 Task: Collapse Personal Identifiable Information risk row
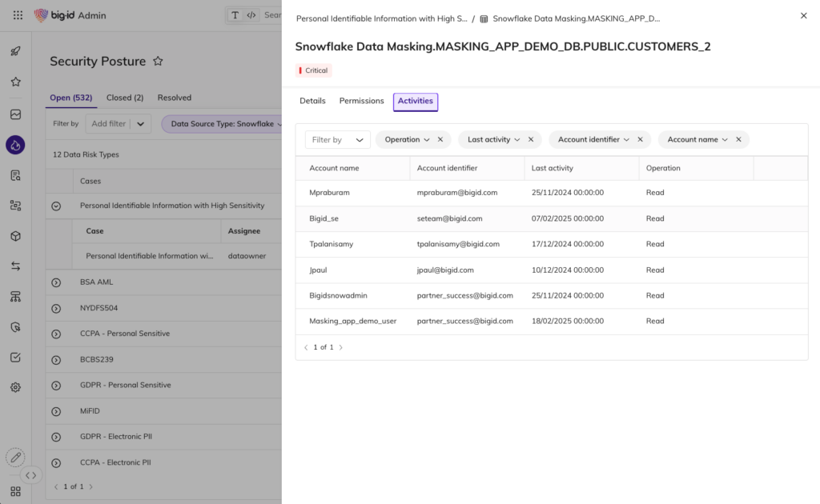pos(56,206)
